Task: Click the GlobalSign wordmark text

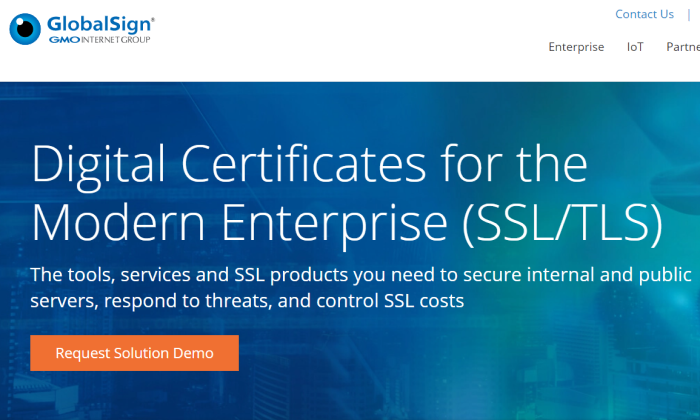Action: (x=100, y=24)
